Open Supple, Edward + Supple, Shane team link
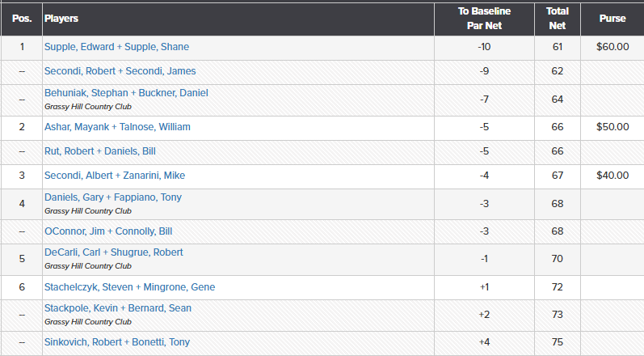The height and width of the screenshot is (356, 644). tap(116, 47)
